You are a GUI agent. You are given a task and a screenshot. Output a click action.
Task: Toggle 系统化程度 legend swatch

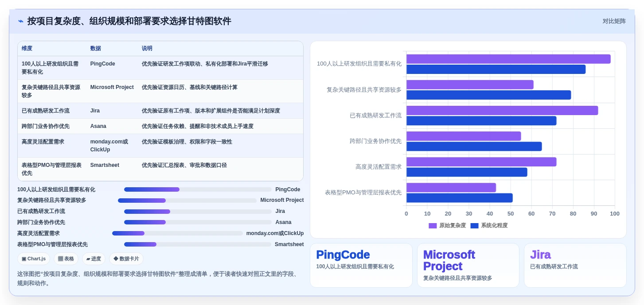click(474, 226)
